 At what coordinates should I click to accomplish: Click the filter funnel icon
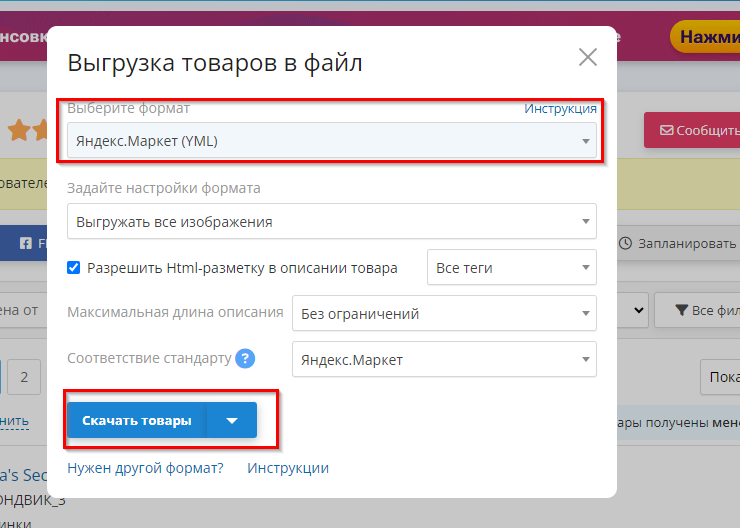(681, 311)
